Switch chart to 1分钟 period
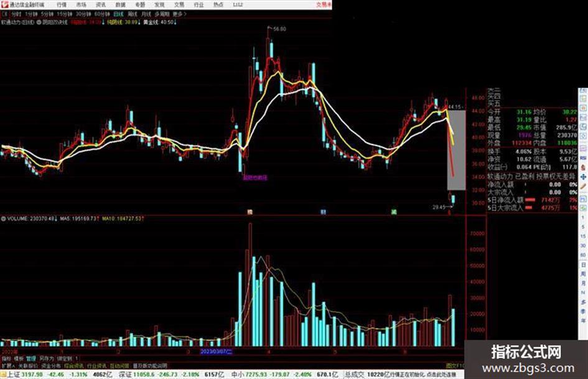Viewport: 588px width, 379px height. click(31, 14)
